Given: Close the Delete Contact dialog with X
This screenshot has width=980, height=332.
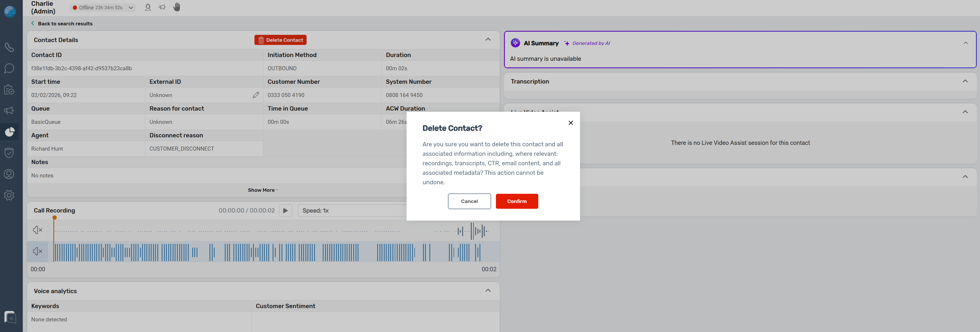Looking at the screenshot, I should coord(570,123).
